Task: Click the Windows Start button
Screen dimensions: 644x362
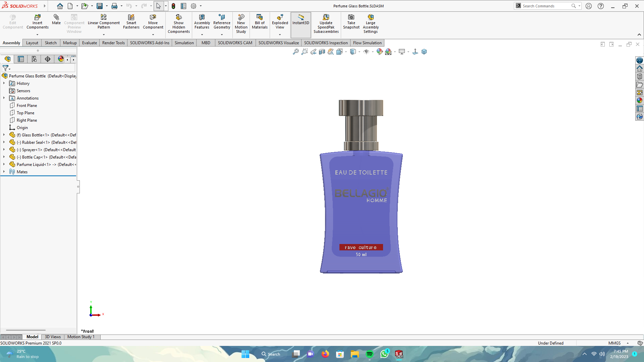Action: tap(245, 354)
